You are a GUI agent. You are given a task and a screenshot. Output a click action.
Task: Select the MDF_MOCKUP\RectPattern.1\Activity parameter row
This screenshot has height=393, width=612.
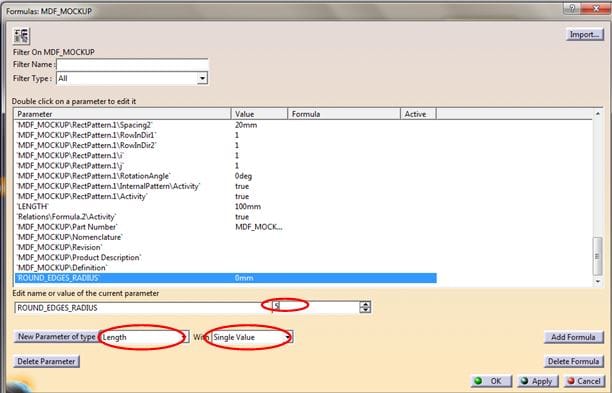pos(226,196)
